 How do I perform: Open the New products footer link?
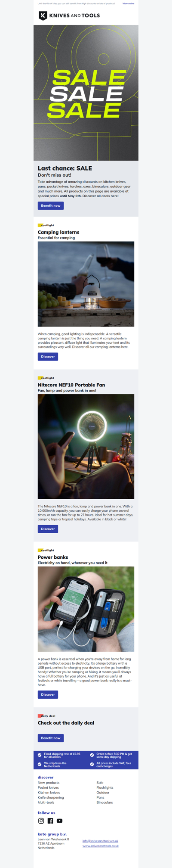[49, 783]
